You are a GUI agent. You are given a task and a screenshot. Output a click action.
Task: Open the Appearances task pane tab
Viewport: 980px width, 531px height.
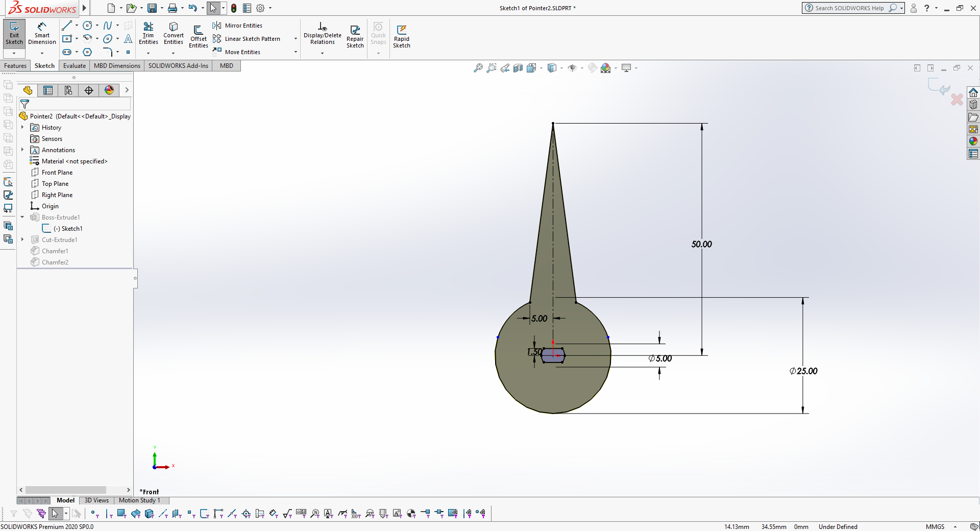973,141
